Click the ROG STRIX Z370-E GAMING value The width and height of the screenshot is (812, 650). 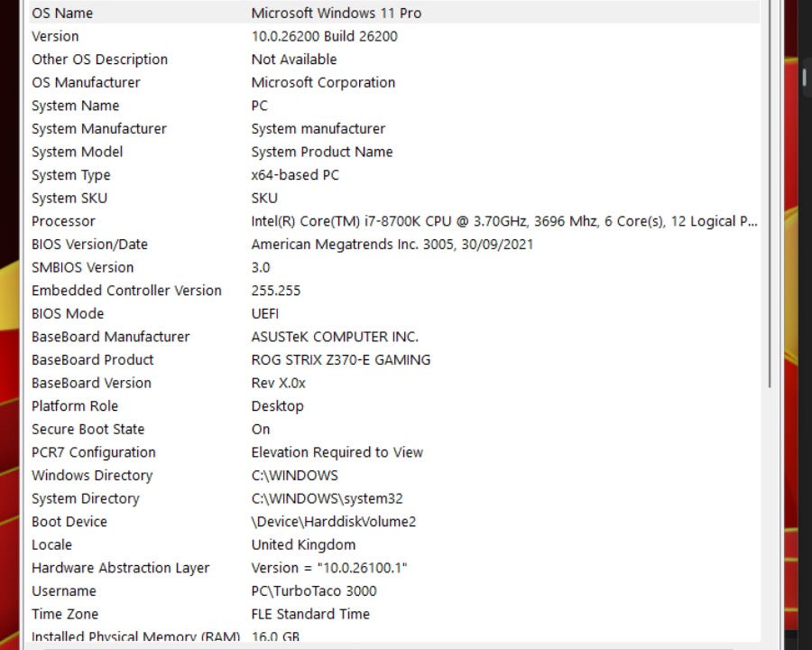tap(341, 359)
